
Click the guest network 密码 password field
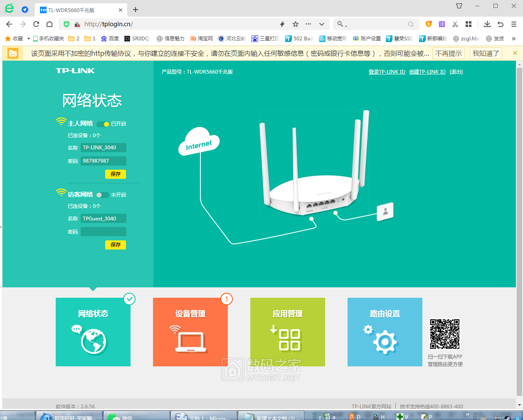(104, 232)
